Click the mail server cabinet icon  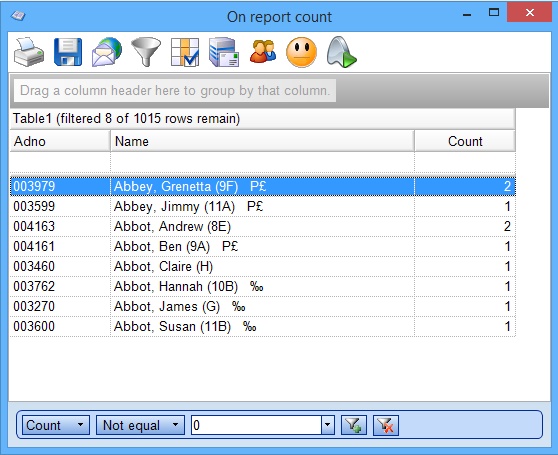(224, 52)
